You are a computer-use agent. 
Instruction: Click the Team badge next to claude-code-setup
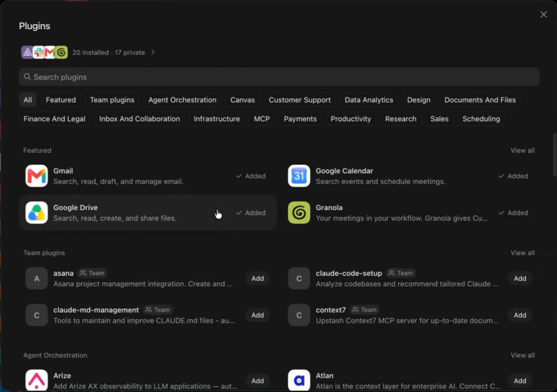point(401,273)
